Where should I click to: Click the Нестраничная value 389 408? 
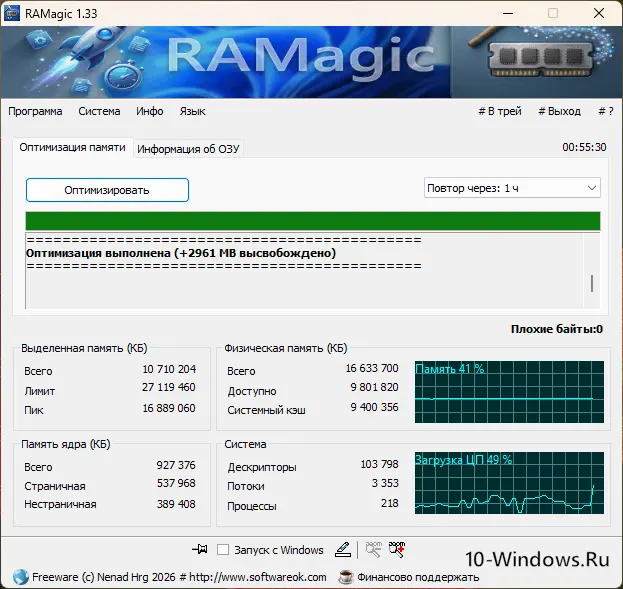176,504
